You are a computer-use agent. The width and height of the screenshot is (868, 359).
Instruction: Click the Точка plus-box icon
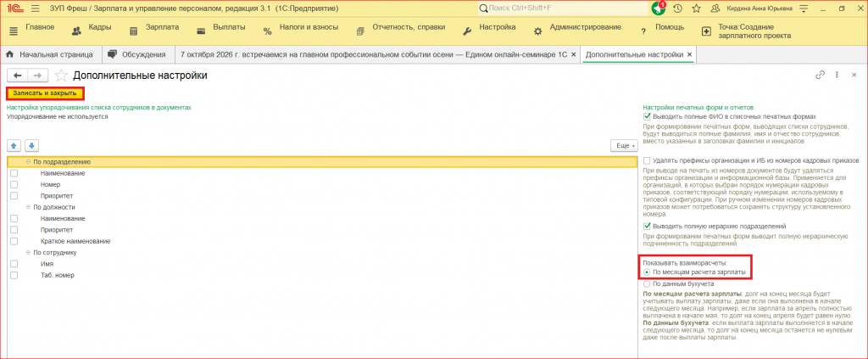tap(706, 31)
